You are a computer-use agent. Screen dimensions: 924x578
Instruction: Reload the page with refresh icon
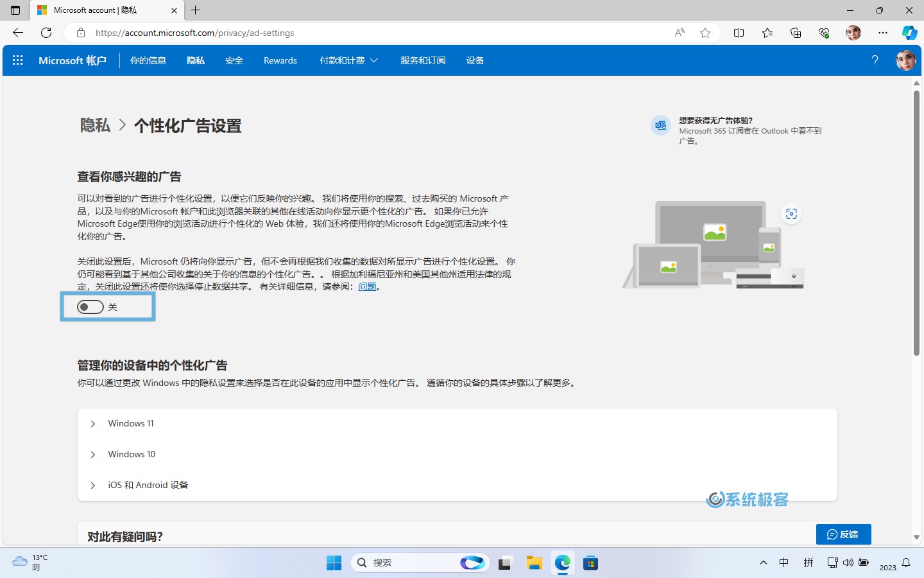tap(46, 33)
